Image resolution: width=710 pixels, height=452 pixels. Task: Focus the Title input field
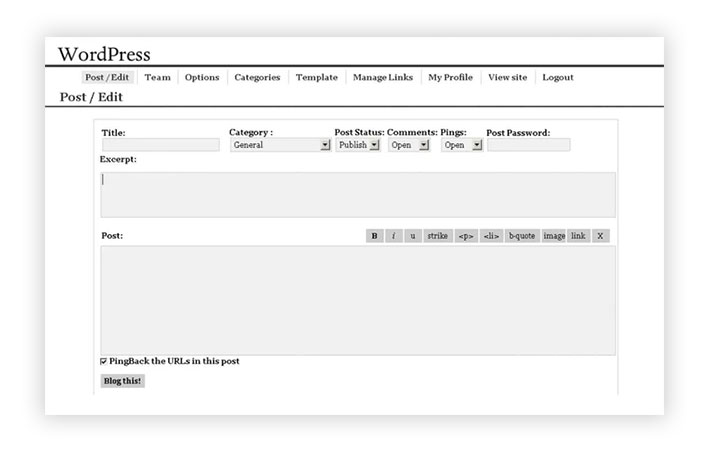pyautogui.click(x=161, y=145)
